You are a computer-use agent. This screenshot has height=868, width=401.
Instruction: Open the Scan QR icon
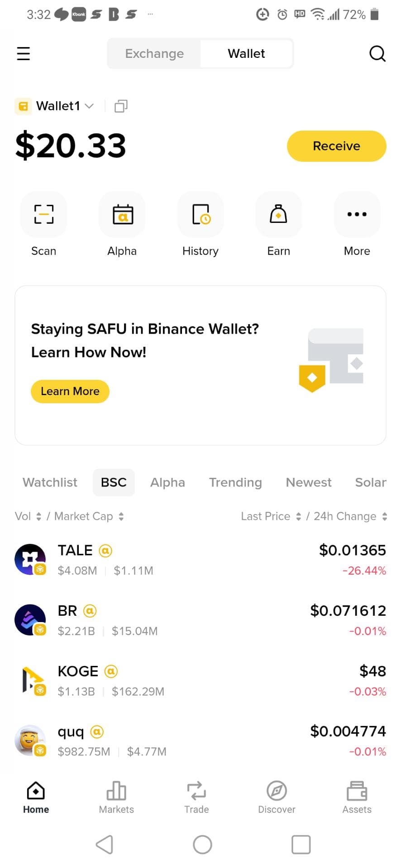(x=44, y=214)
